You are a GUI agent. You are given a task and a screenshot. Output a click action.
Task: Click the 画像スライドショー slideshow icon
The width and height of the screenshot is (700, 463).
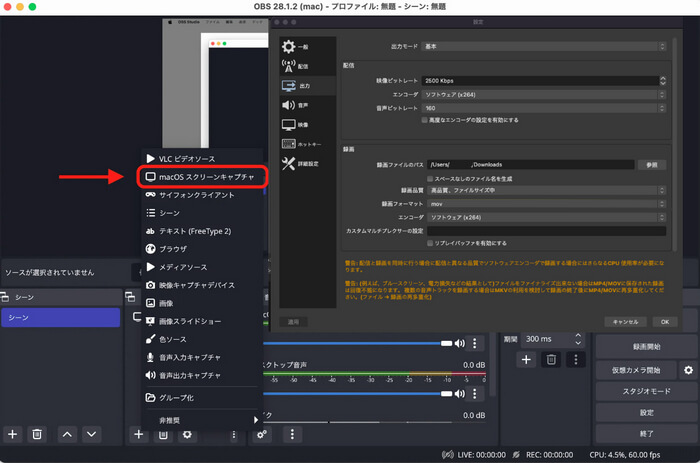click(x=150, y=321)
